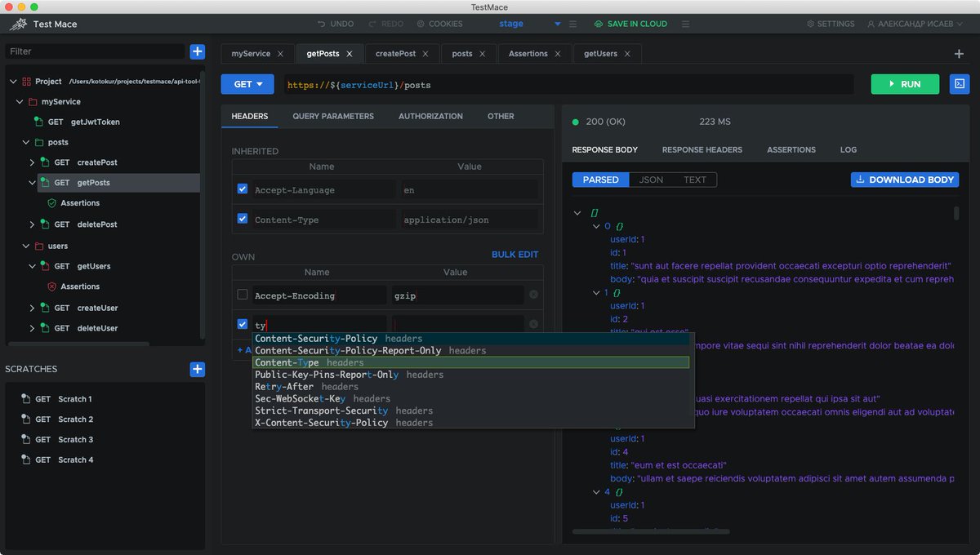Click the response body vertical scrollbar
The image size is (980, 555).
(x=956, y=214)
